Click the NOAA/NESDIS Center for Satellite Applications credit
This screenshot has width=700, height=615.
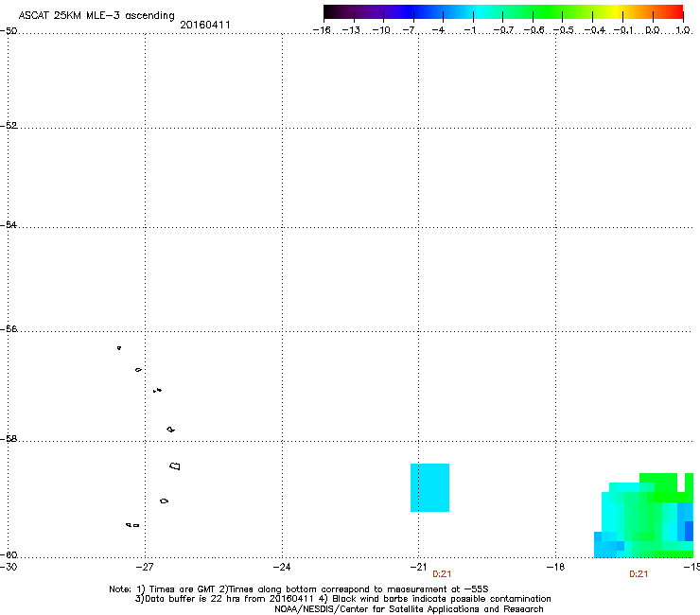pos(409,609)
